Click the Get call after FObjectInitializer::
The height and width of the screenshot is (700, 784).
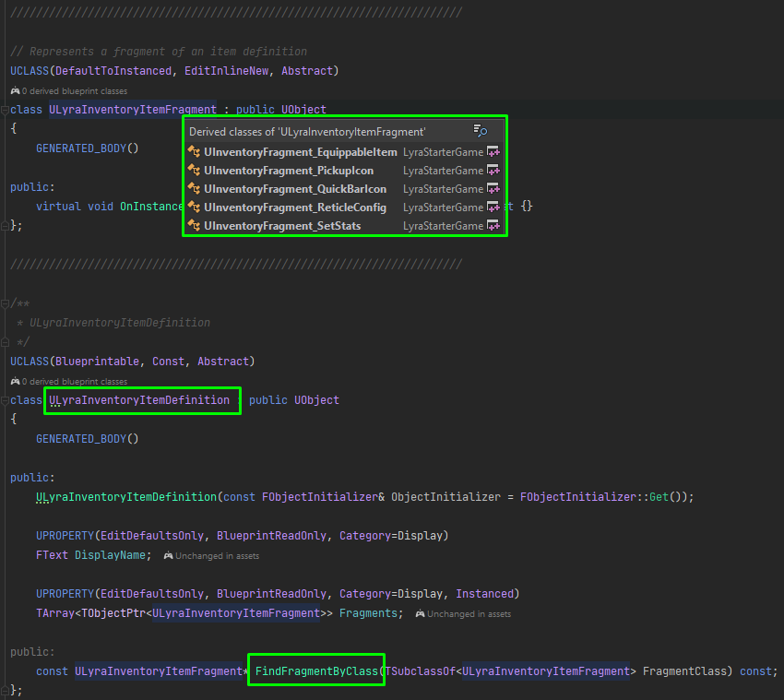pyautogui.click(x=659, y=497)
